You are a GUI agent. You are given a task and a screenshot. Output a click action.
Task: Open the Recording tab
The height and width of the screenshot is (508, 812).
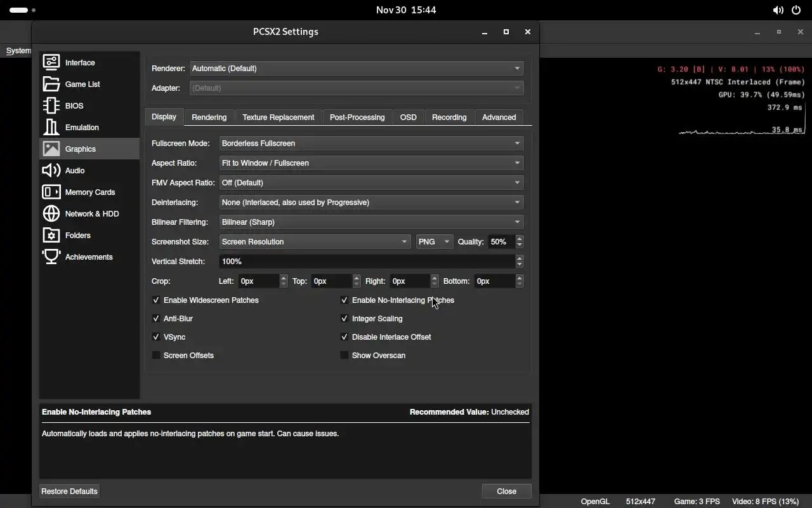click(449, 117)
